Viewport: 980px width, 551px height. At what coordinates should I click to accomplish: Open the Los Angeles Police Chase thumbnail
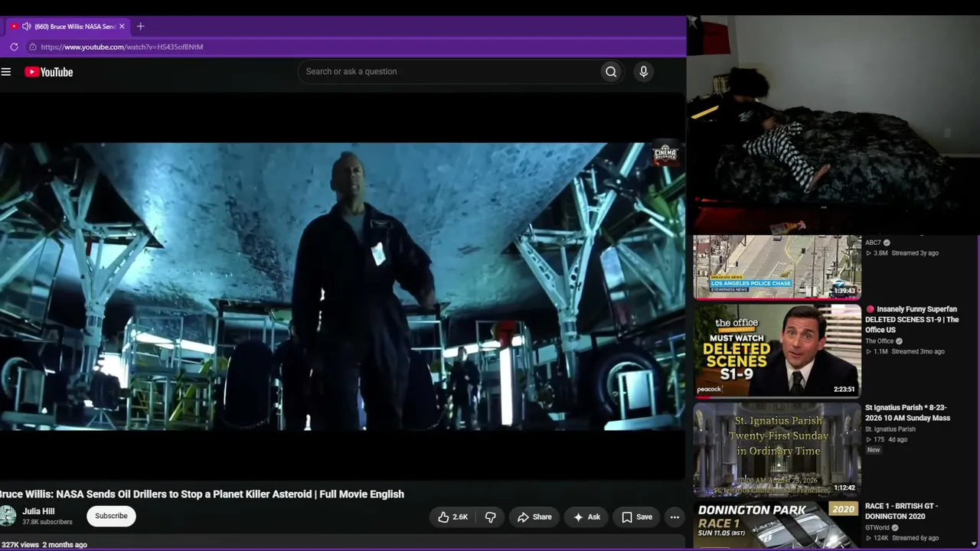(776, 266)
